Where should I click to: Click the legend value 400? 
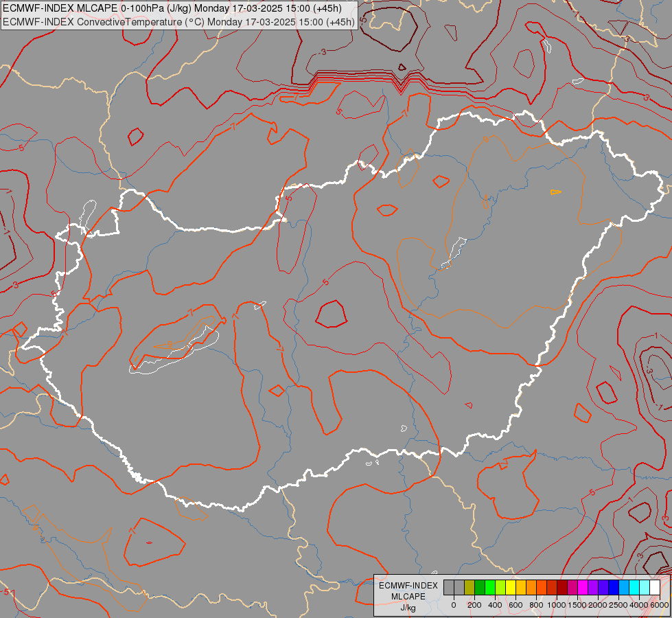495,605
